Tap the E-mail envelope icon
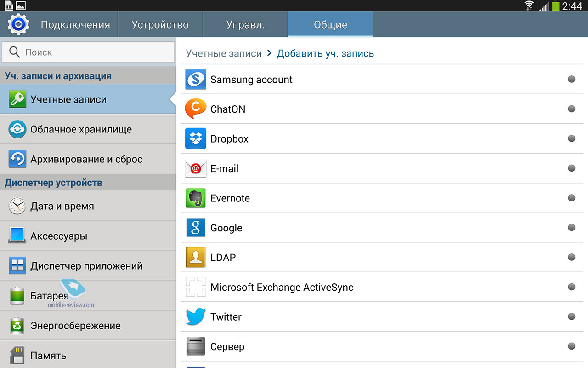 tap(196, 168)
